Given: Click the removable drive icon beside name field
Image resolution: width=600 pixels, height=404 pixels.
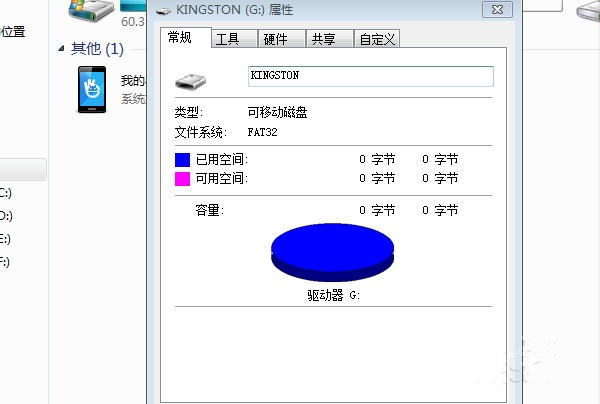Looking at the screenshot, I should click(190, 81).
